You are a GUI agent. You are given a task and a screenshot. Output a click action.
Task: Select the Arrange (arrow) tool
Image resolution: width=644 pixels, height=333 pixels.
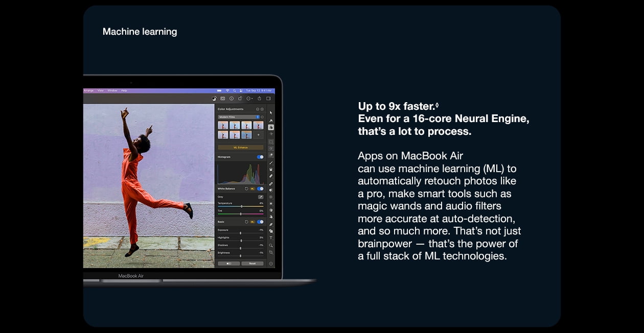point(271,112)
